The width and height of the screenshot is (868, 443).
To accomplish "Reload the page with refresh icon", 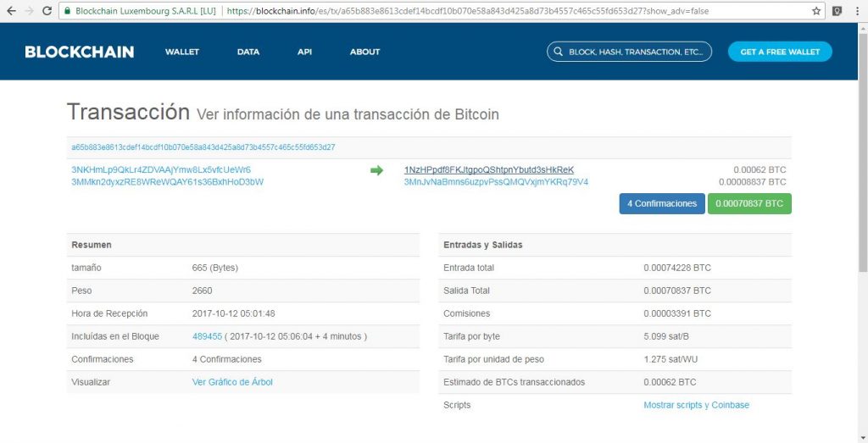I will [48, 12].
